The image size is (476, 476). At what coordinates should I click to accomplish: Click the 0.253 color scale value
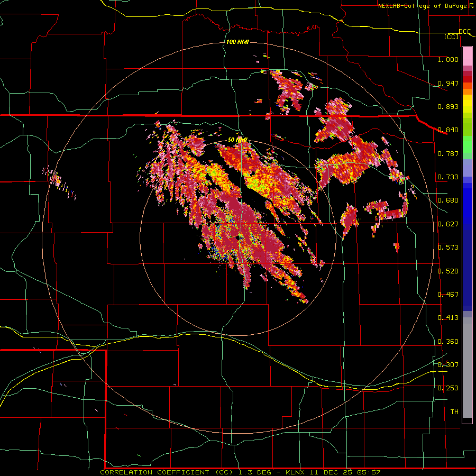tap(448, 388)
